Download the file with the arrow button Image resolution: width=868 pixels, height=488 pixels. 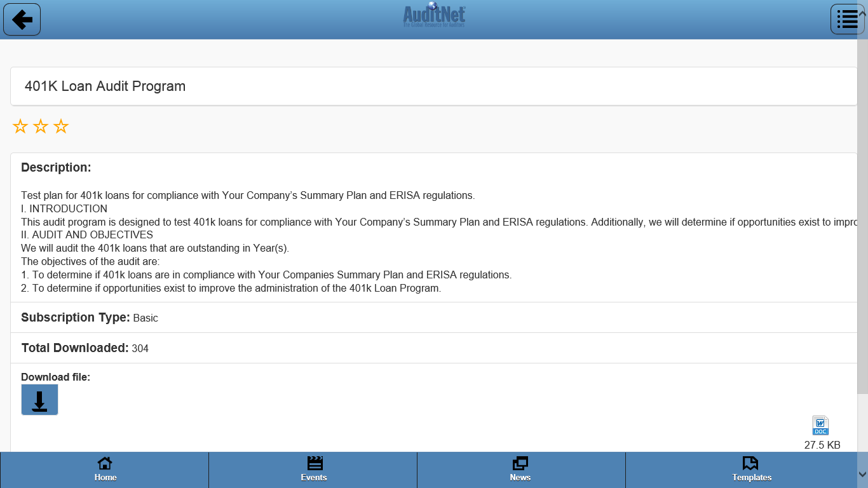pyautogui.click(x=39, y=400)
